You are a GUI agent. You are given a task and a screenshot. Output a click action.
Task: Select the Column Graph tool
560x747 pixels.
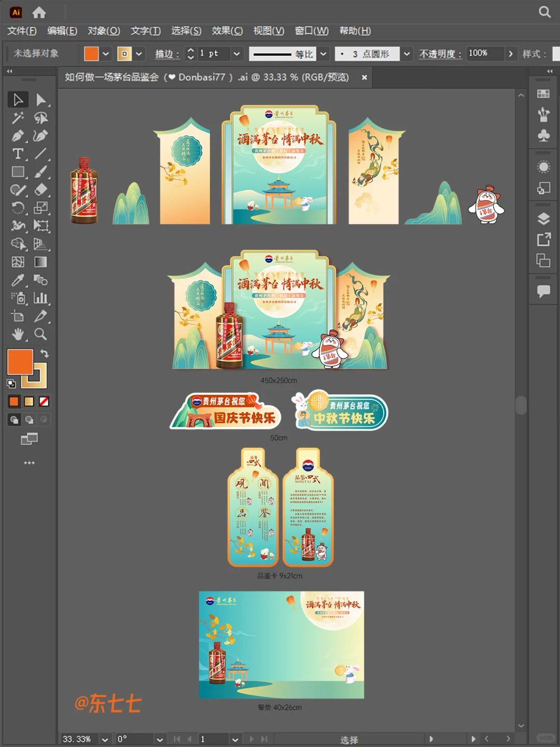[40, 298]
